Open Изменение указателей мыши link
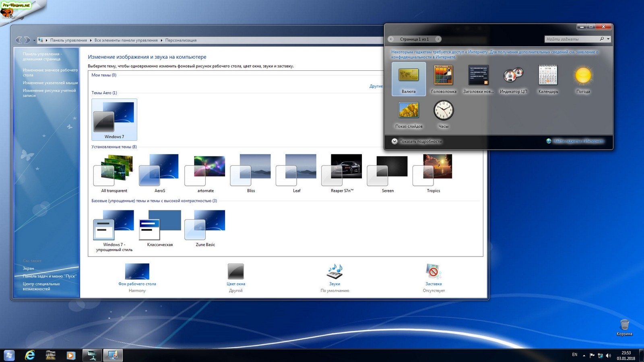Viewport: 644px width, 362px height. click(x=50, y=83)
